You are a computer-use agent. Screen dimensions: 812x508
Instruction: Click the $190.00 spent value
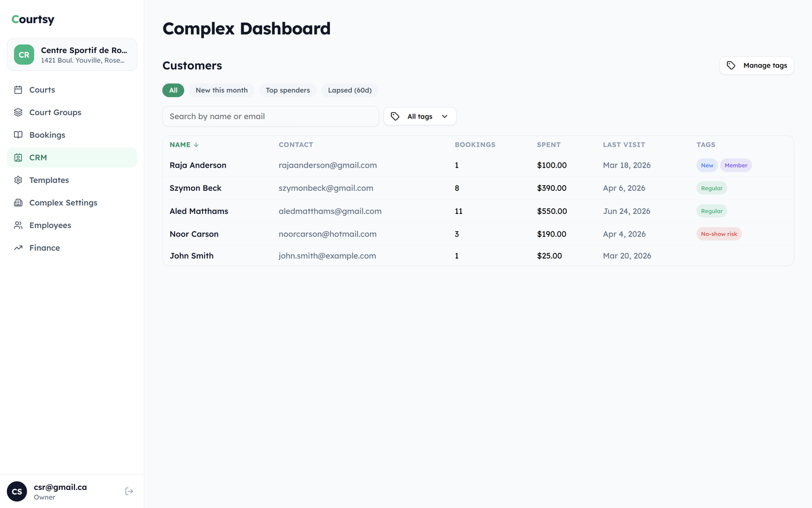pos(551,234)
